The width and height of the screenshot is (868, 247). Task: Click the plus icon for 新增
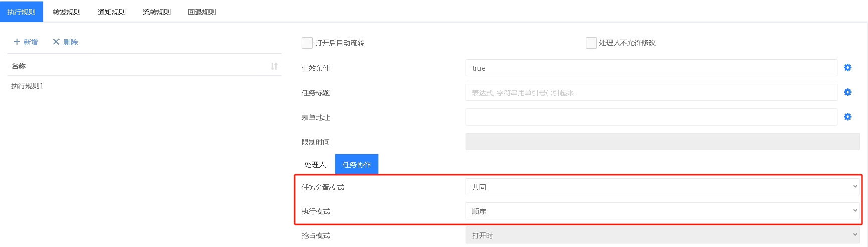pos(17,42)
